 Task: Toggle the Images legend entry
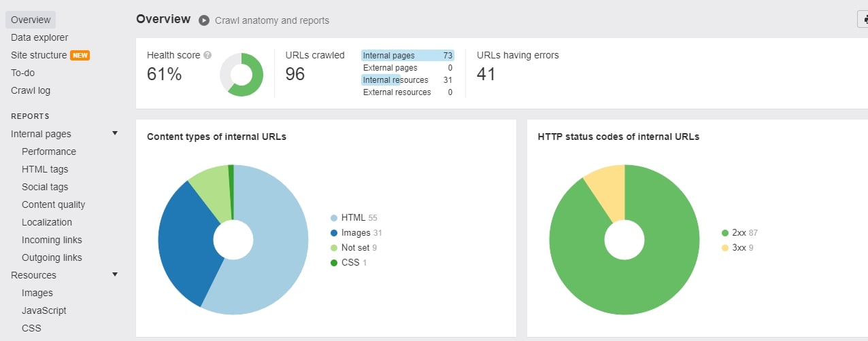point(356,233)
